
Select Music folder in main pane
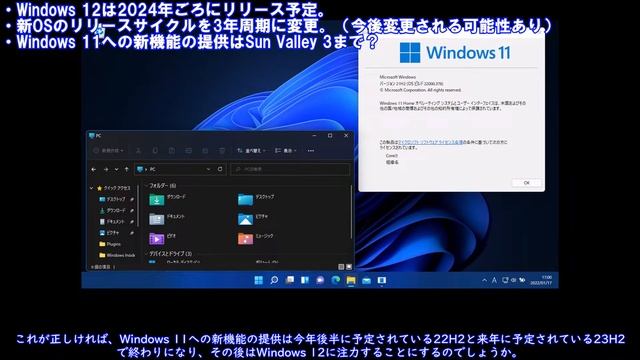256,238
